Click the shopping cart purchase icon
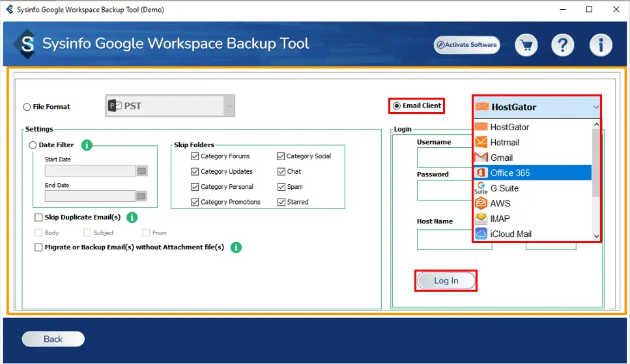 pyautogui.click(x=526, y=45)
